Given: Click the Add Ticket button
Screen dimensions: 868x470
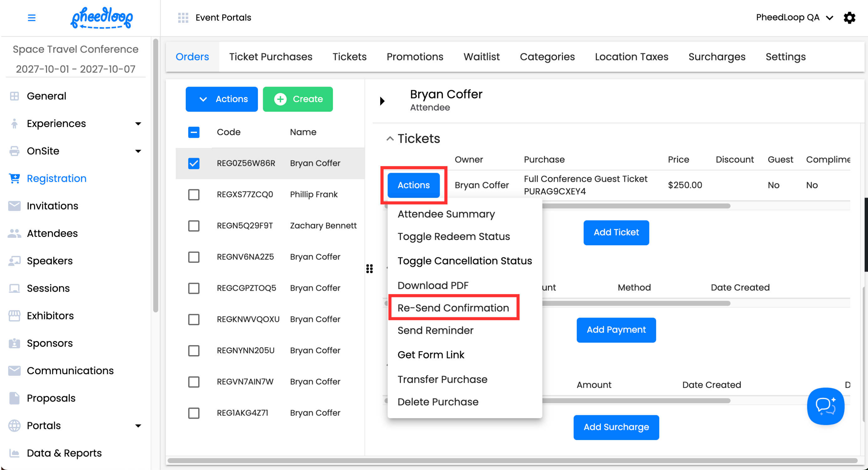Looking at the screenshot, I should (616, 232).
